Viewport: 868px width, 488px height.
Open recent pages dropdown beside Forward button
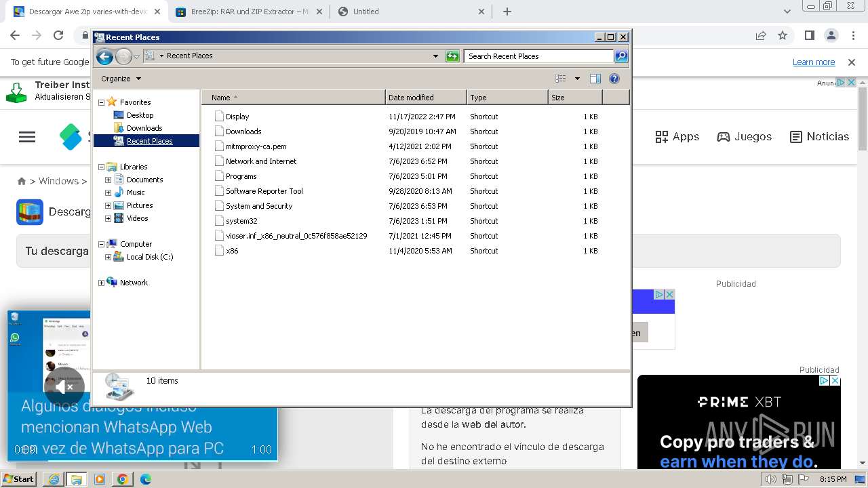tap(137, 56)
